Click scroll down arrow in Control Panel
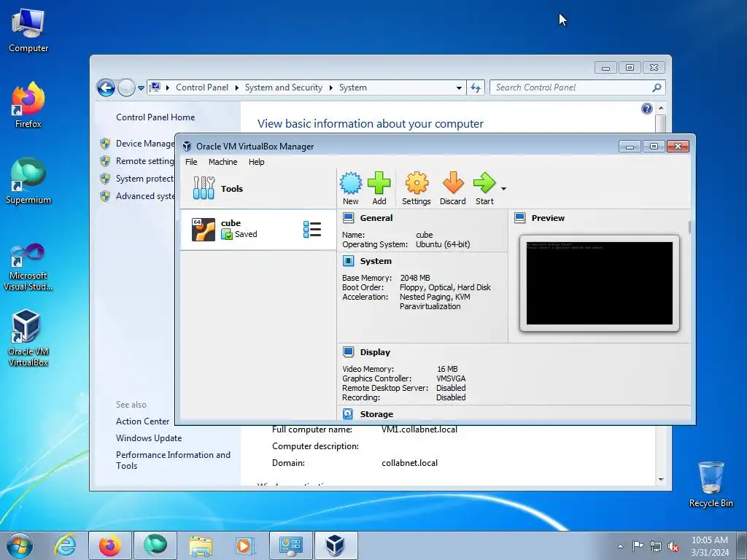The width and height of the screenshot is (747, 560). pyautogui.click(x=661, y=480)
